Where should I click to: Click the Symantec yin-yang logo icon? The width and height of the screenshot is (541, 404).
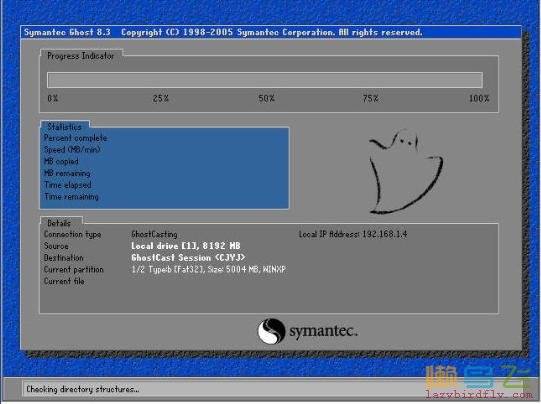[271, 331]
